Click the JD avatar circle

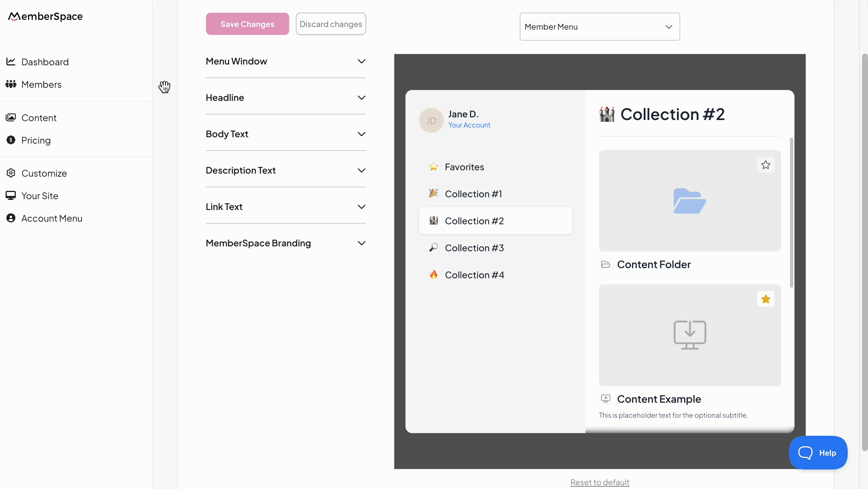tap(431, 120)
